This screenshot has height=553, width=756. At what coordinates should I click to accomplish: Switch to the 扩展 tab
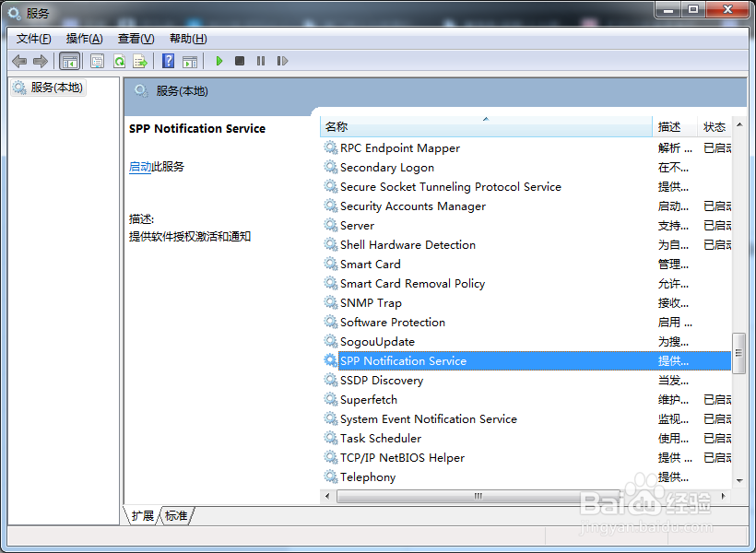pos(141,516)
